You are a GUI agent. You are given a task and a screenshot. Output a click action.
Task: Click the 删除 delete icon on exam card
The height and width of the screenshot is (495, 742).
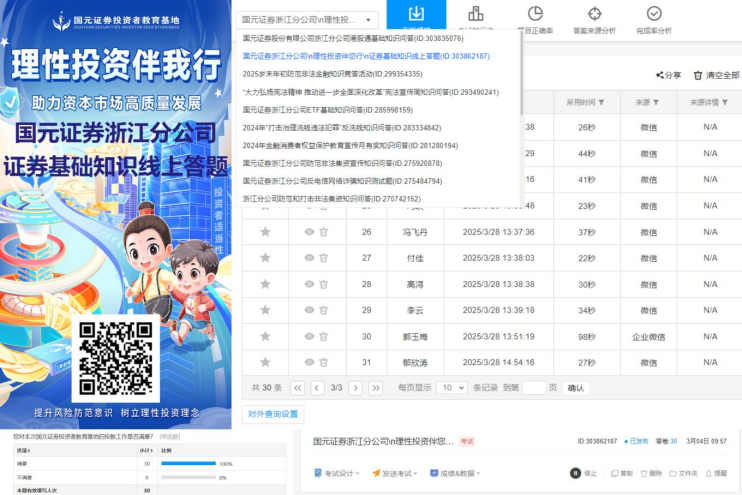click(644, 473)
